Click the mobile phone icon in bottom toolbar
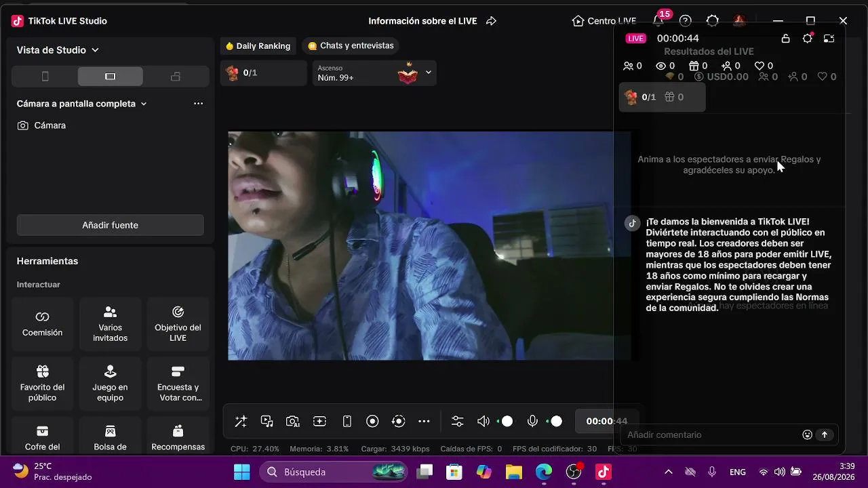This screenshot has width=868, height=488. tap(347, 422)
